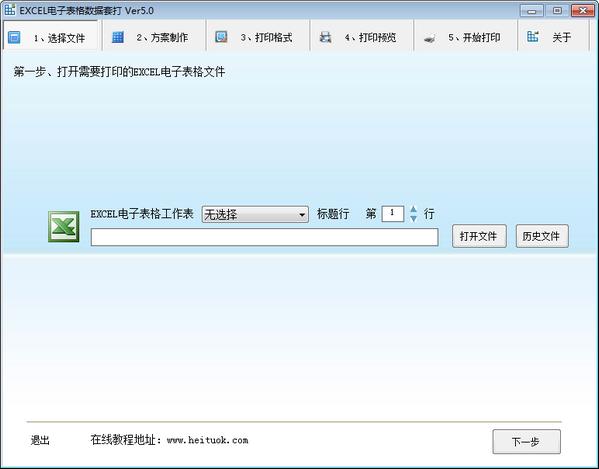Close the EXCEL电子表格数据套打 window
The width and height of the screenshot is (599, 469).
pyautogui.click(x=583, y=11)
